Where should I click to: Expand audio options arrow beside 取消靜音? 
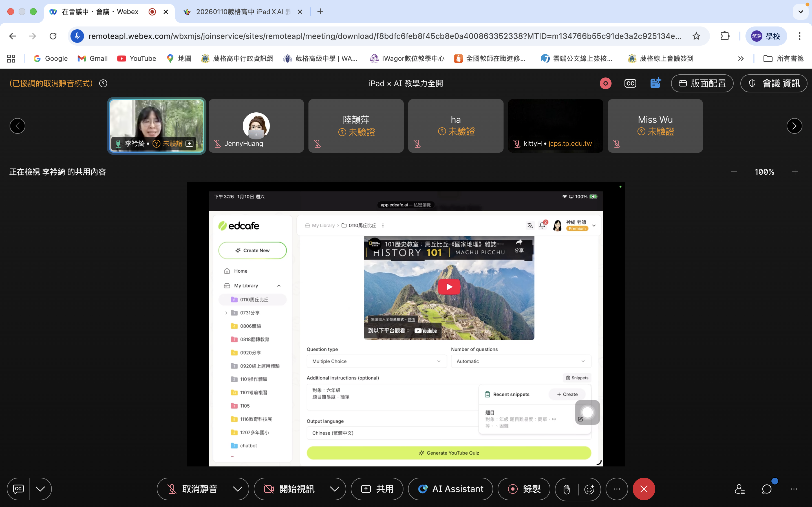pyautogui.click(x=238, y=489)
